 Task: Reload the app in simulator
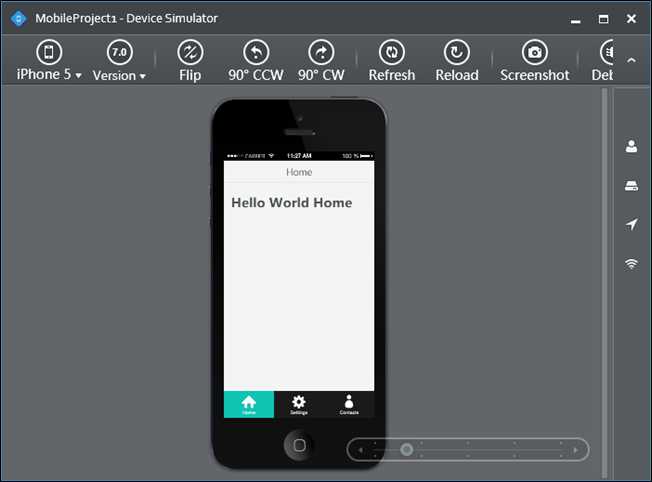pos(457,61)
